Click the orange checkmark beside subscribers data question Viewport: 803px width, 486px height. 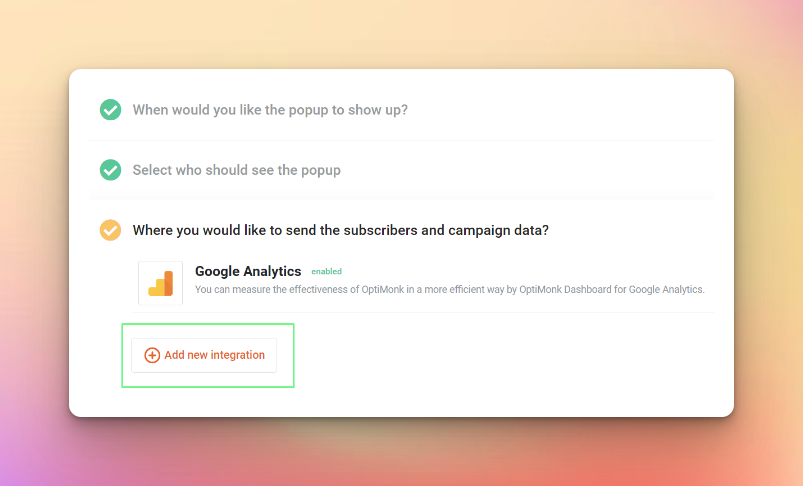pos(111,230)
